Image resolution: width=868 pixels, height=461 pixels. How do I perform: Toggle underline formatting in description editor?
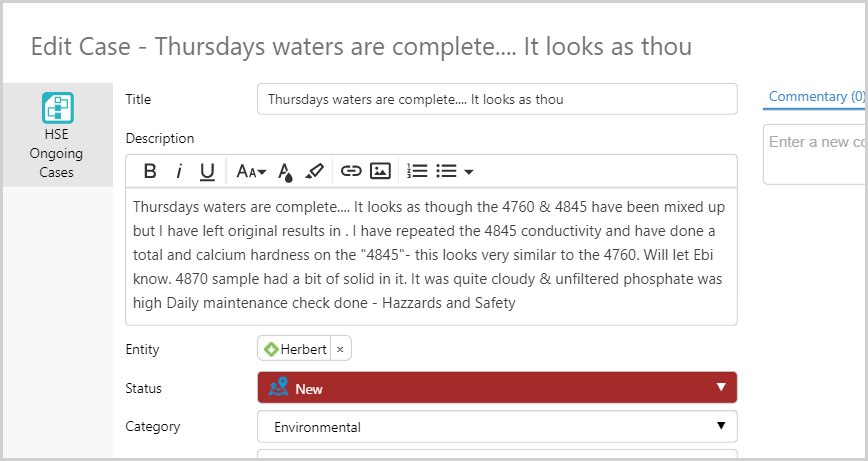tap(207, 171)
